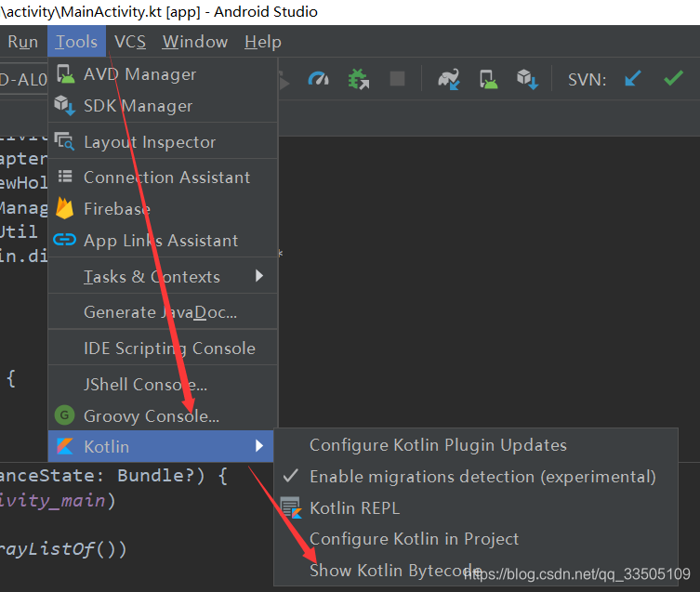
Task: Expand the Kotlin submenu arrow
Action: pos(259,445)
